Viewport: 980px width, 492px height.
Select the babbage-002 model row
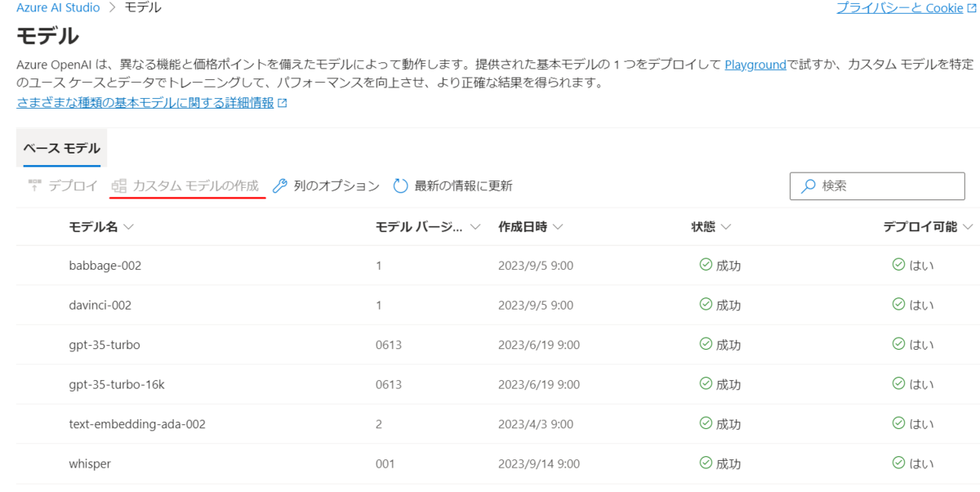coord(498,266)
